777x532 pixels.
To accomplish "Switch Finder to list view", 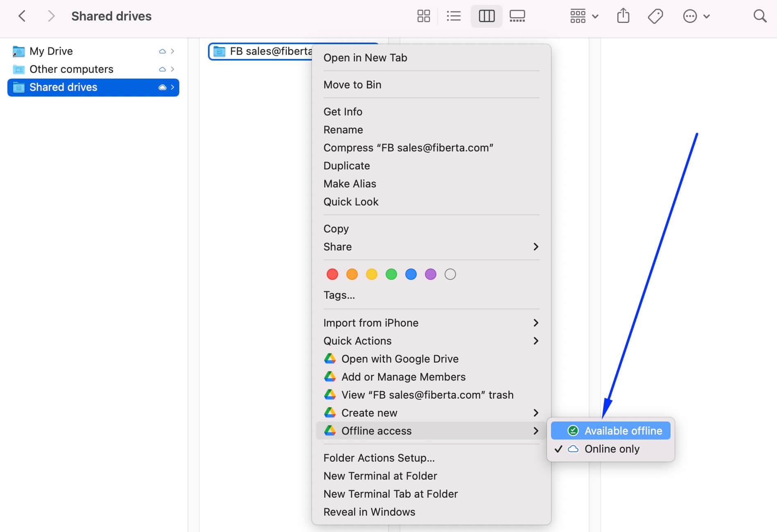I will 454,16.
